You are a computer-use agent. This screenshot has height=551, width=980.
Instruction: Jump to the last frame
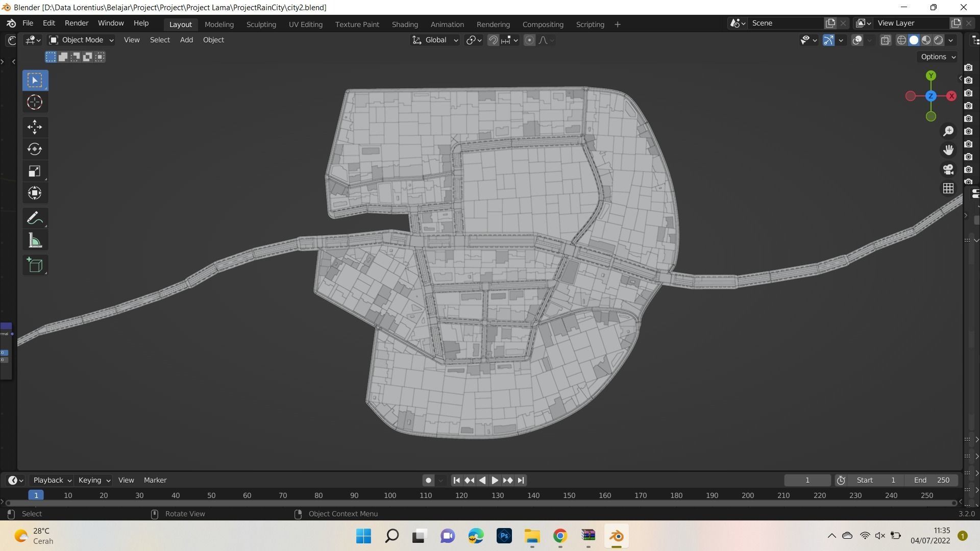[521, 480]
